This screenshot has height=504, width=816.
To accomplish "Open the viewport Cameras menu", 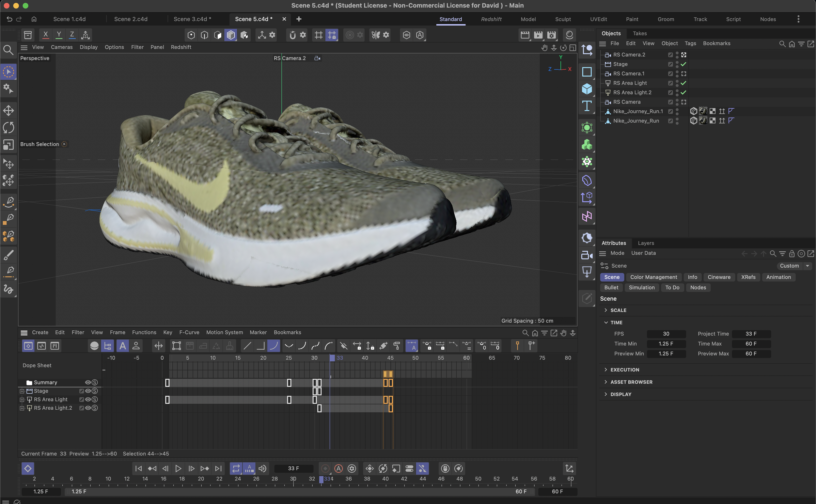I will [62, 47].
